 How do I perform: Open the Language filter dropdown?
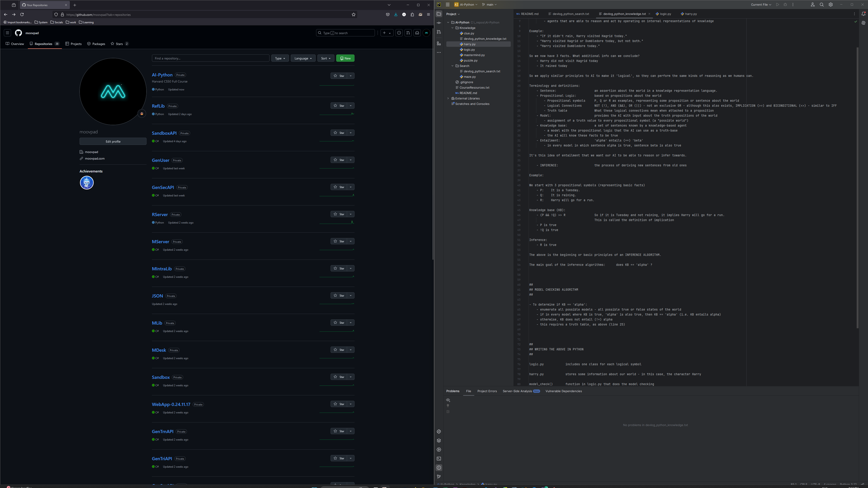point(303,58)
